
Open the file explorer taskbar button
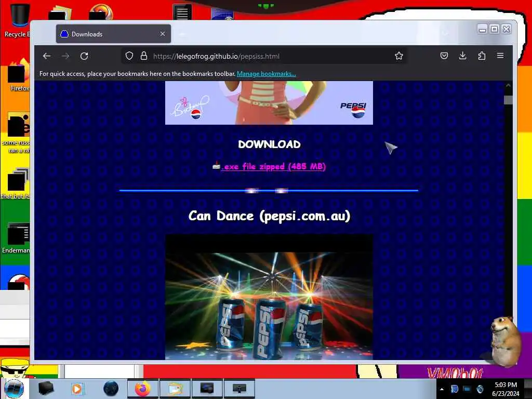[x=175, y=389]
